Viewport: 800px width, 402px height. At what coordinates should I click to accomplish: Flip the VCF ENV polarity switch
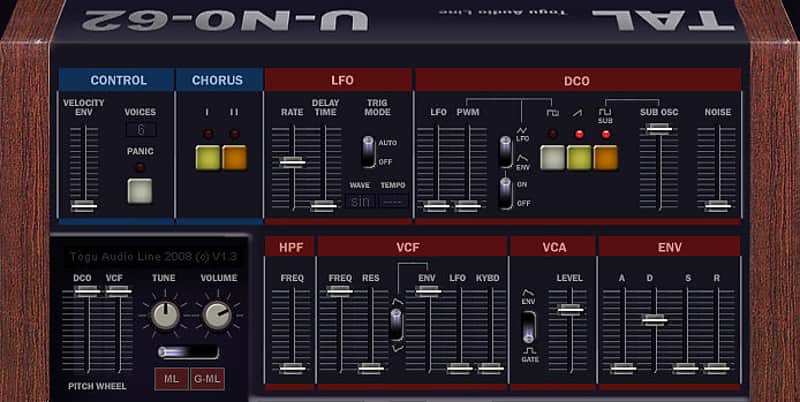[x=396, y=324]
